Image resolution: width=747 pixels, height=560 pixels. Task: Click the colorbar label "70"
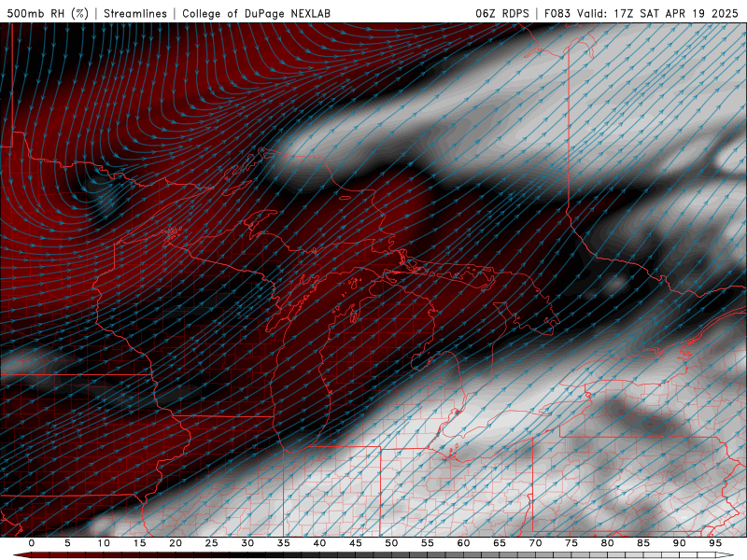click(535, 543)
